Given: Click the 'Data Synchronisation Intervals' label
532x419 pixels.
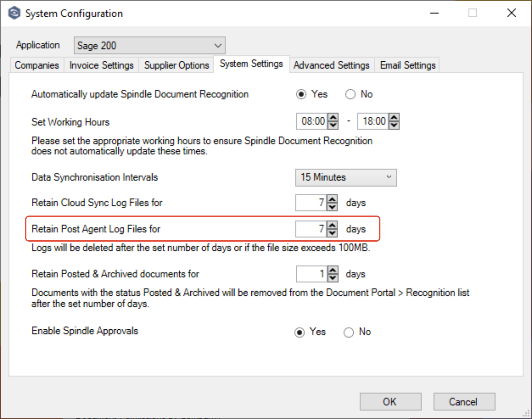Looking at the screenshot, I should pos(95,177).
